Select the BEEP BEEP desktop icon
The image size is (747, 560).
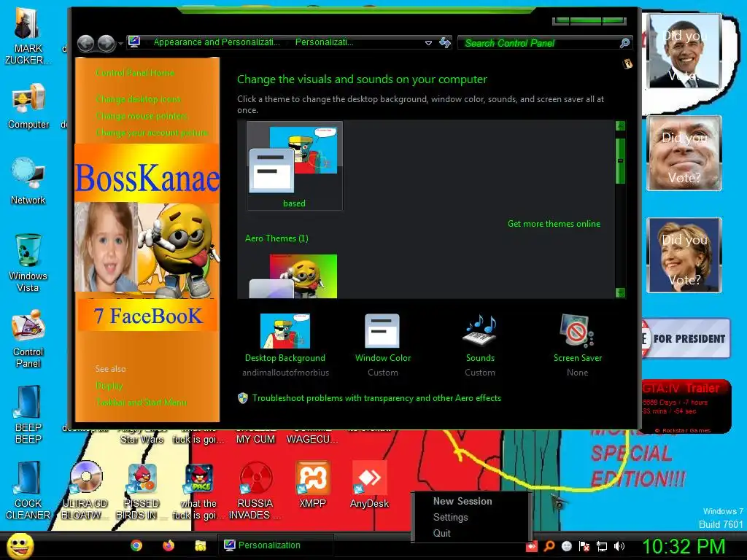coord(28,414)
